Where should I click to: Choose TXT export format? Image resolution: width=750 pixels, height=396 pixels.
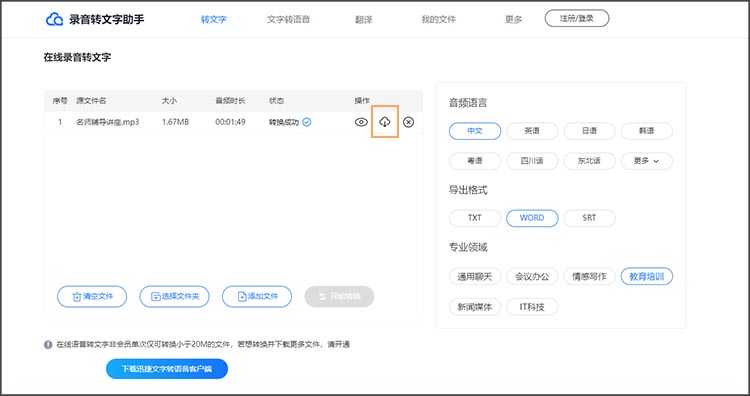coord(475,218)
